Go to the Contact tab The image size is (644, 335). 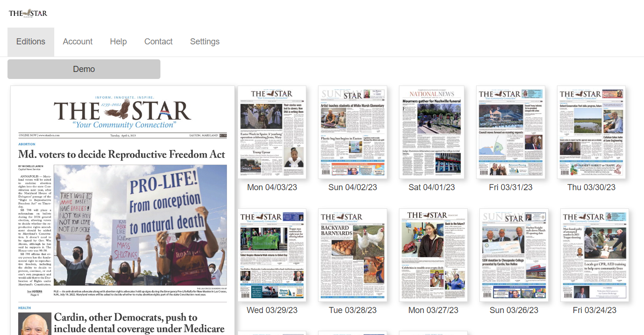[x=159, y=42]
